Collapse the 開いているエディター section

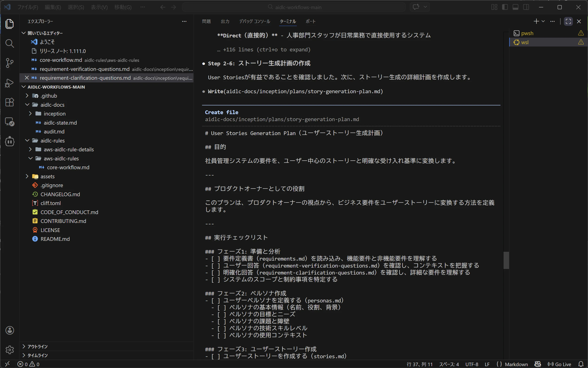pos(106,33)
